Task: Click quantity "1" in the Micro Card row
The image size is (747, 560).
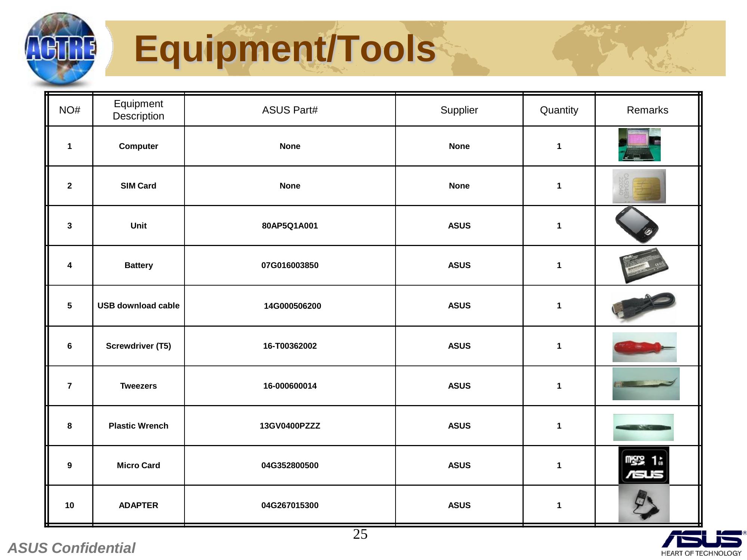Action: (559, 466)
